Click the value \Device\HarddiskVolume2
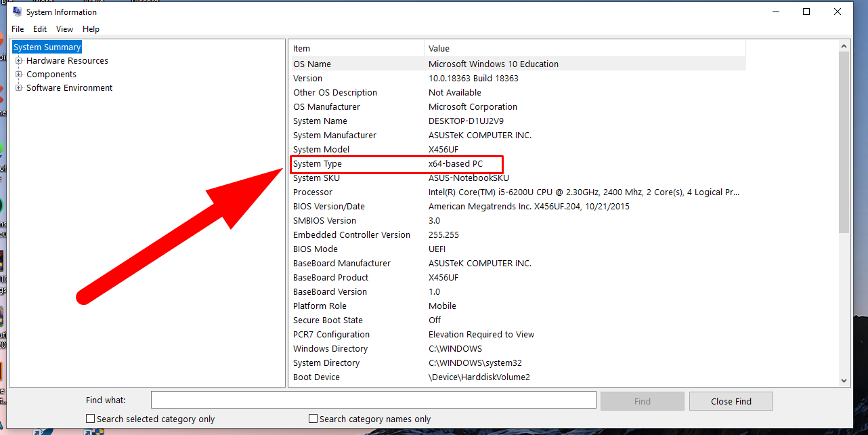This screenshot has width=868, height=435. (x=479, y=377)
